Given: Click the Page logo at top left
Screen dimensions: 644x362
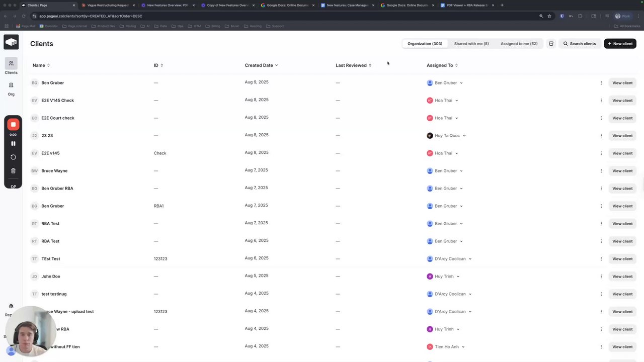Looking at the screenshot, I should [11, 42].
